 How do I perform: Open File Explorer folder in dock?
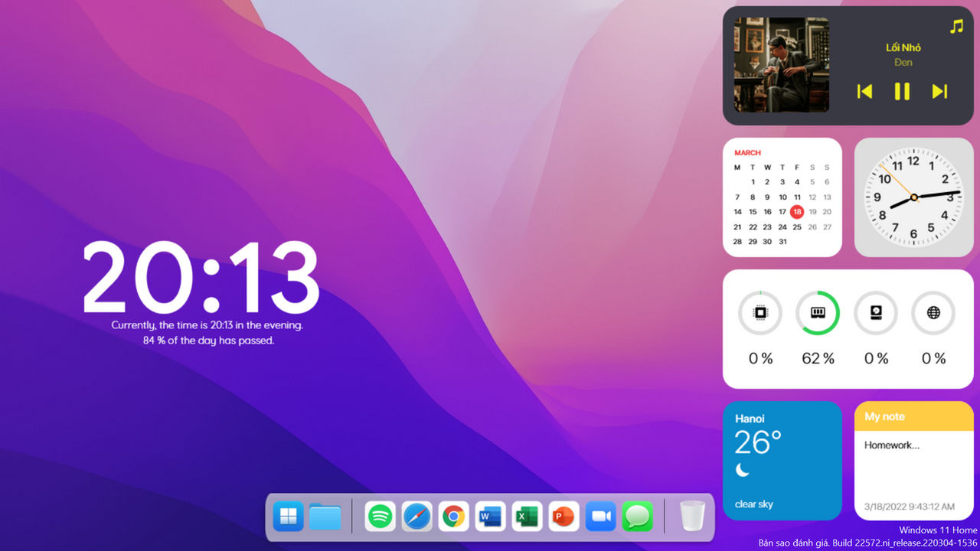click(325, 517)
